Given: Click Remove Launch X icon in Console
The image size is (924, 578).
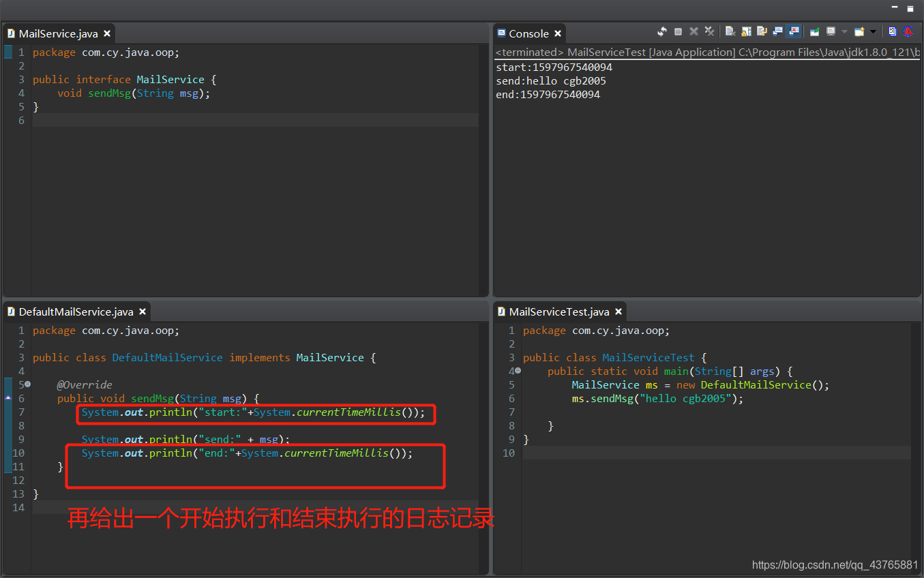Looking at the screenshot, I should point(694,31).
